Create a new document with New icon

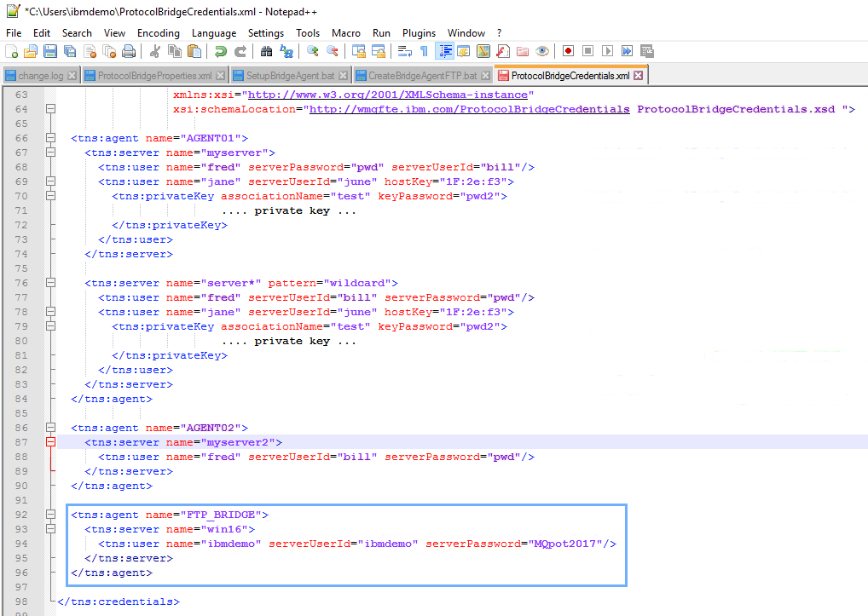pyautogui.click(x=12, y=51)
